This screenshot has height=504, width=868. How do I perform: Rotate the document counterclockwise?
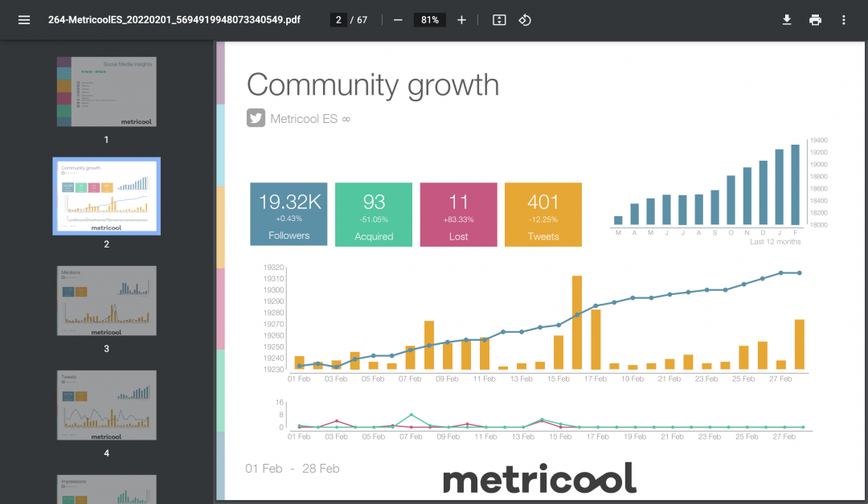pyautogui.click(x=525, y=19)
